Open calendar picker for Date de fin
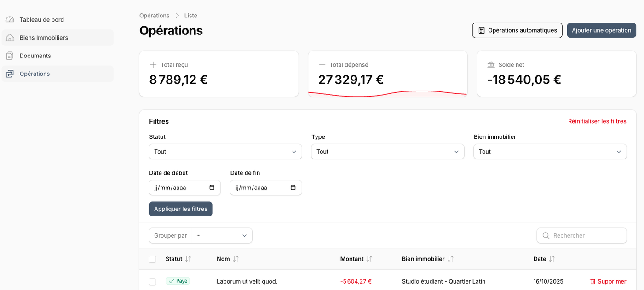This screenshot has width=644, height=290. click(293, 188)
